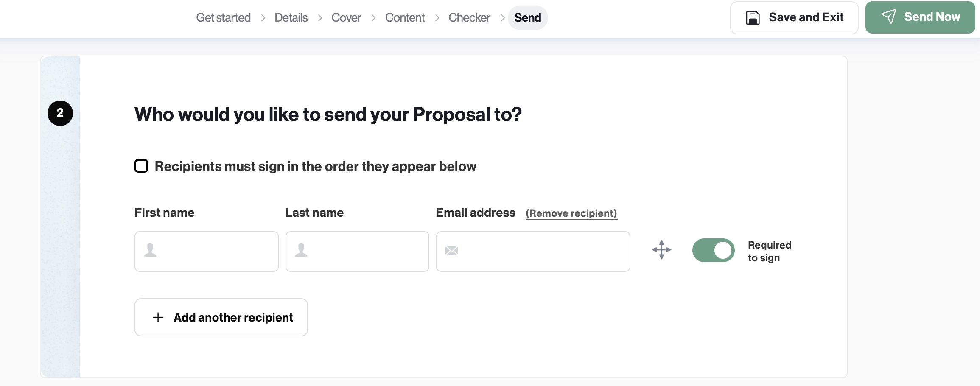Click inside the Email address input field
Viewport: 980px width, 386px height.
[533, 251]
